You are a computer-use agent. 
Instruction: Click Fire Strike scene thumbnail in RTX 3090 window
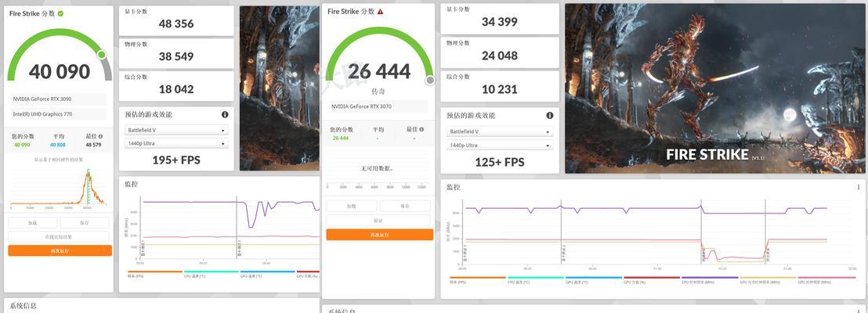[x=280, y=88]
